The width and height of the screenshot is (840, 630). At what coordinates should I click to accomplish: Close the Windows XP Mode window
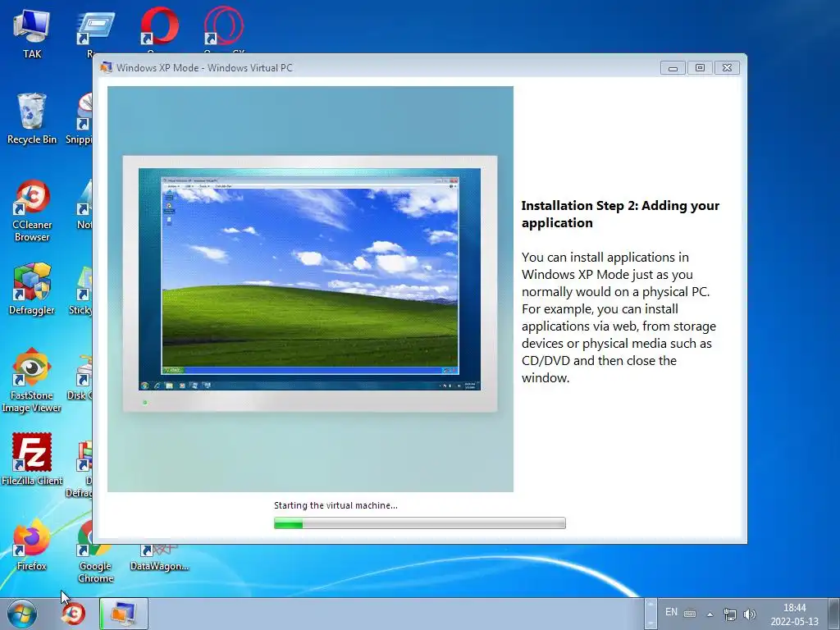point(727,67)
